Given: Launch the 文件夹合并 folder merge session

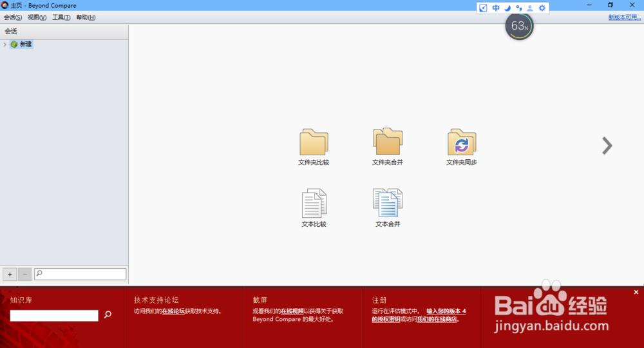Looking at the screenshot, I should point(388,147).
